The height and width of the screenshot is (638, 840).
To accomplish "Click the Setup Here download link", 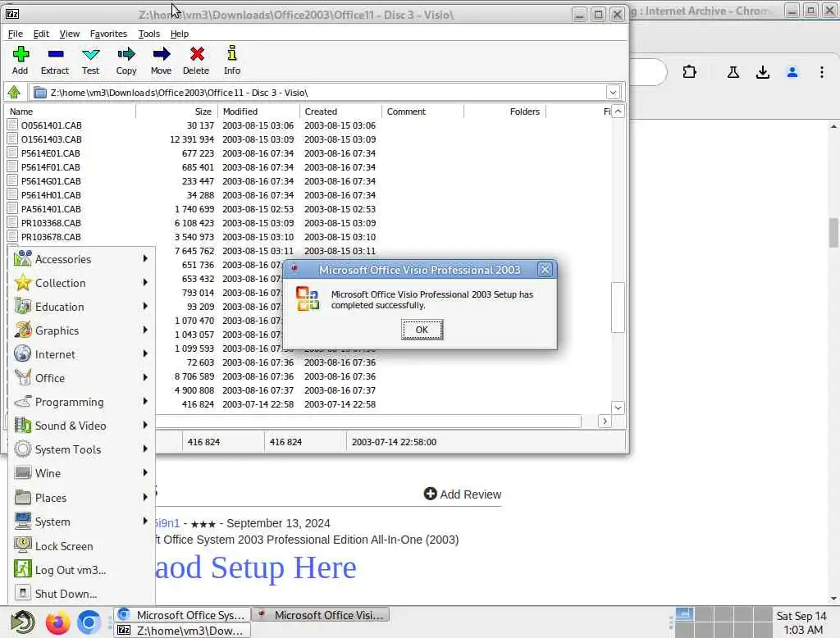I will coord(256,567).
